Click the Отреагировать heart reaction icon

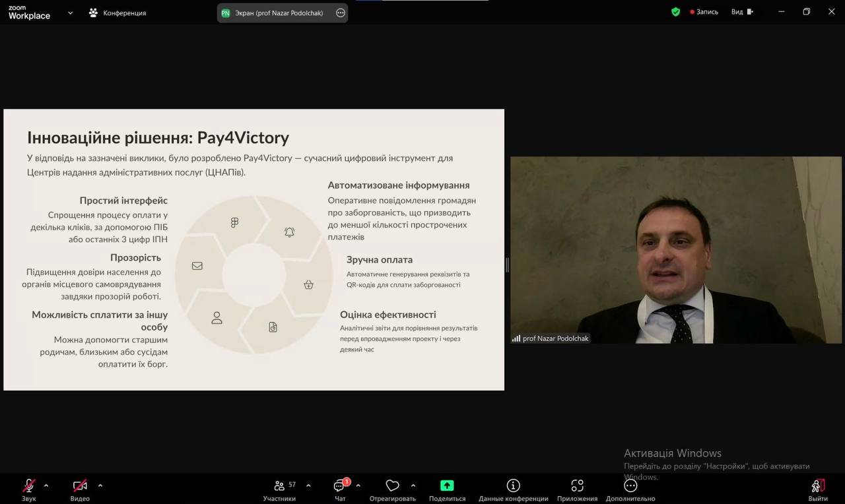392,486
